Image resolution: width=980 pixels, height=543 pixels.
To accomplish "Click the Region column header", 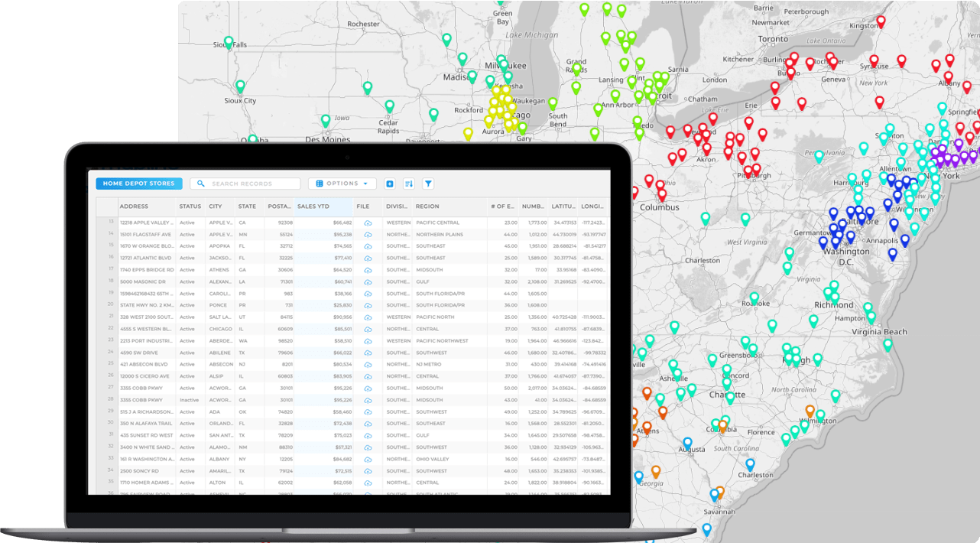I will click(428, 206).
